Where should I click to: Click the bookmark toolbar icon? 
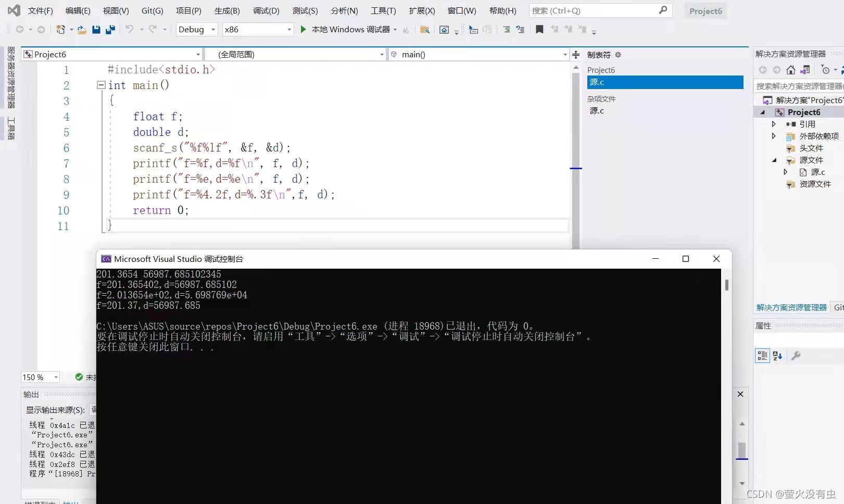(539, 29)
